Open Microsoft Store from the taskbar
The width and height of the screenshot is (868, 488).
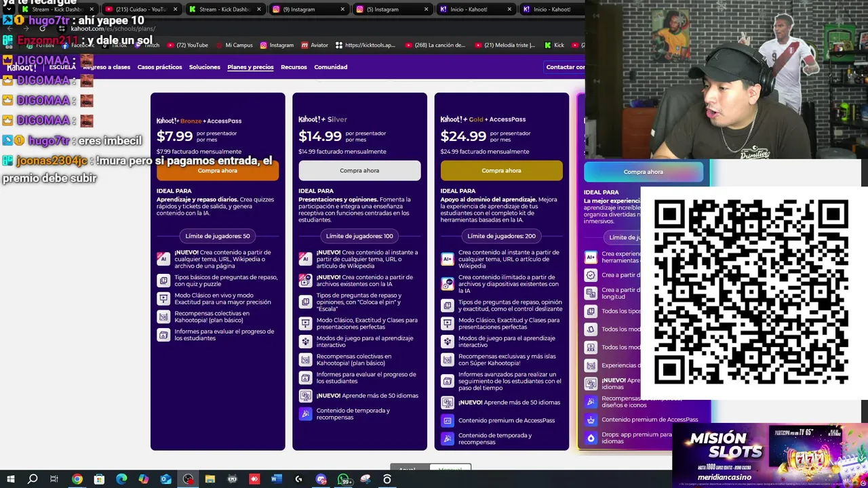pyautogui.click(x=99, y=479)
